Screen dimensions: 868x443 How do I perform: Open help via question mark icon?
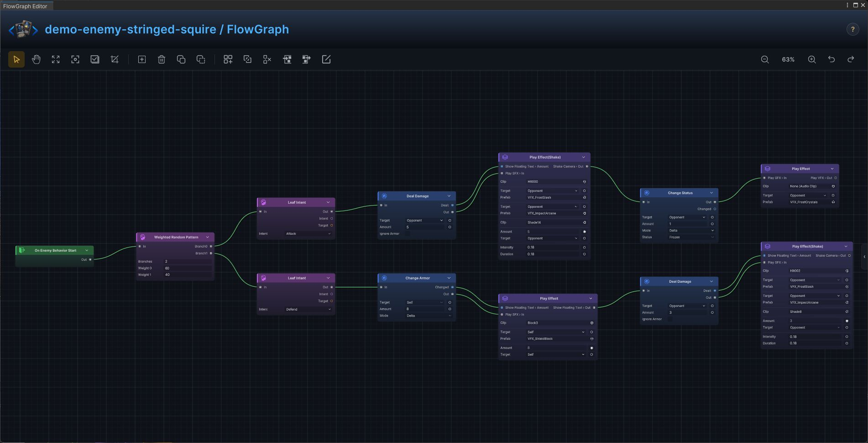coord(852,29)
